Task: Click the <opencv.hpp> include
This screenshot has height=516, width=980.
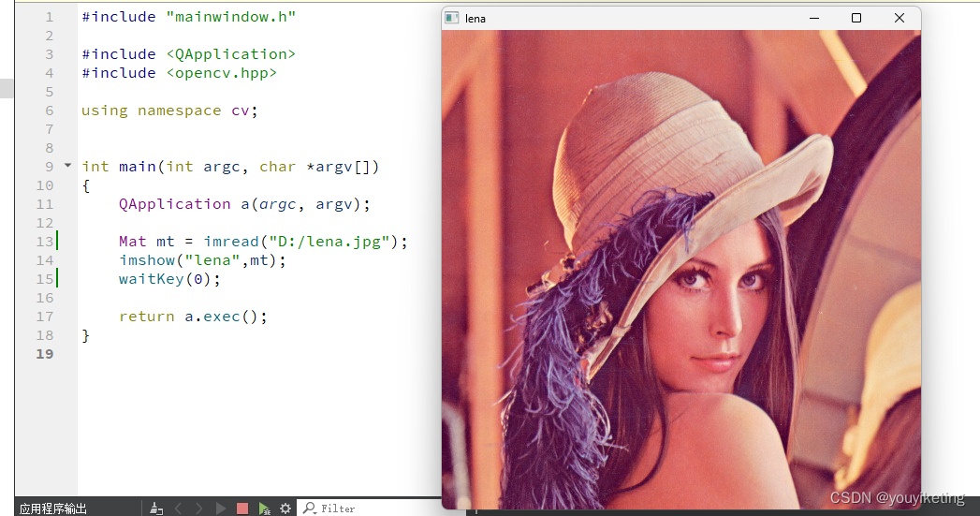Action: (221, 73)
